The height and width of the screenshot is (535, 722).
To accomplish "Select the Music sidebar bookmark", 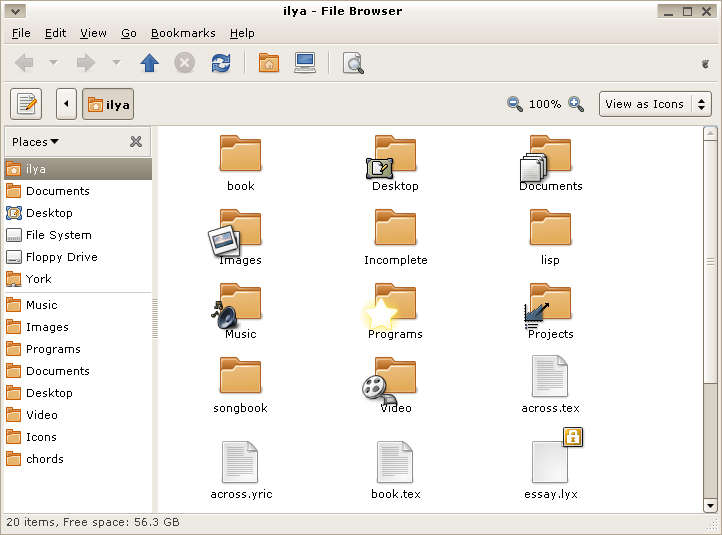I will tap(78, 305).
